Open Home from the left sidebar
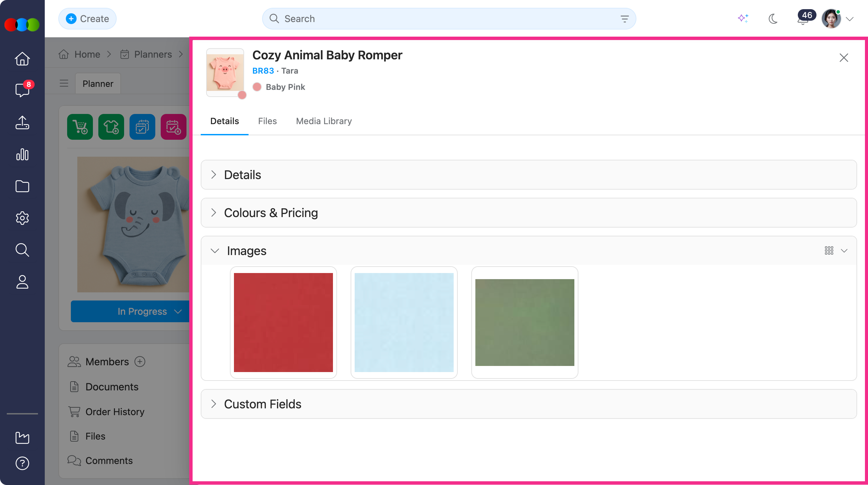Screen dimensions: 868x485 (x=22, y=59)
